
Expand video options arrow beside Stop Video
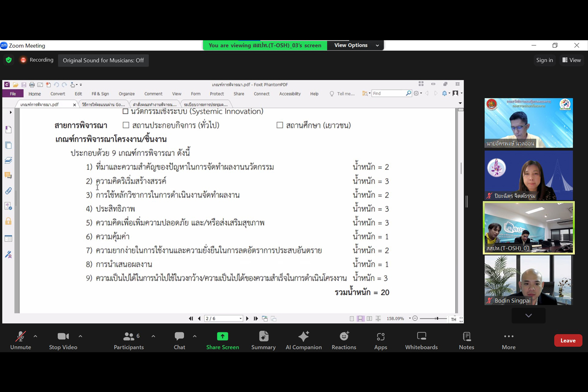coord(80,336)
